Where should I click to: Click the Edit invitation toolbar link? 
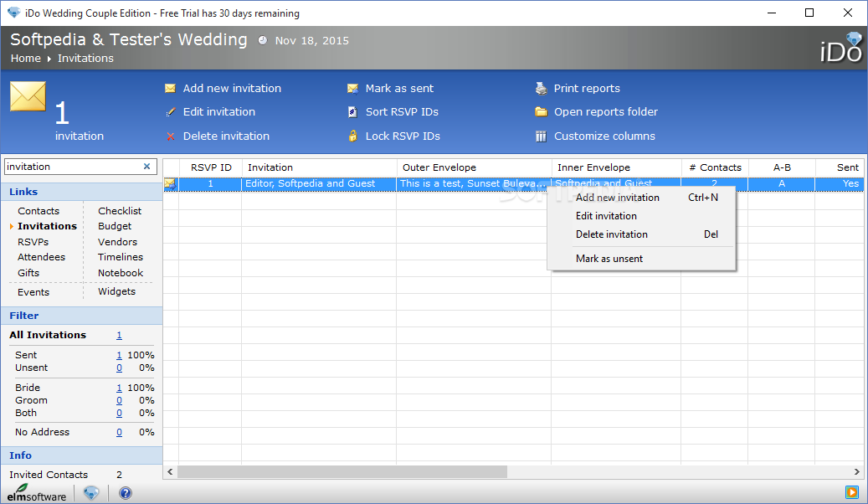[219, 112]
